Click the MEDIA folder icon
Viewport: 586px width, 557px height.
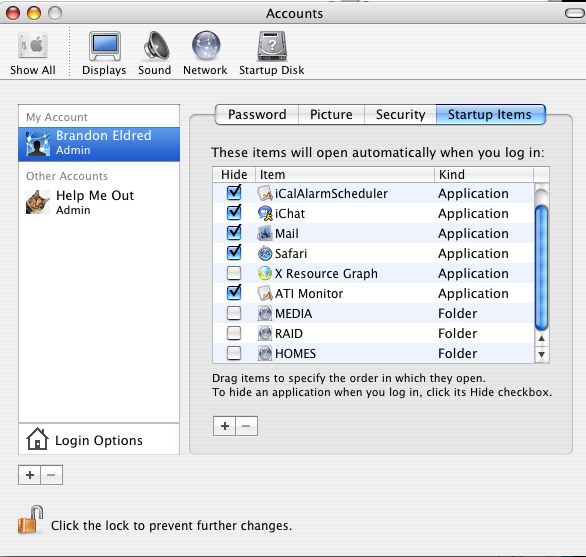tap(265, 313)
